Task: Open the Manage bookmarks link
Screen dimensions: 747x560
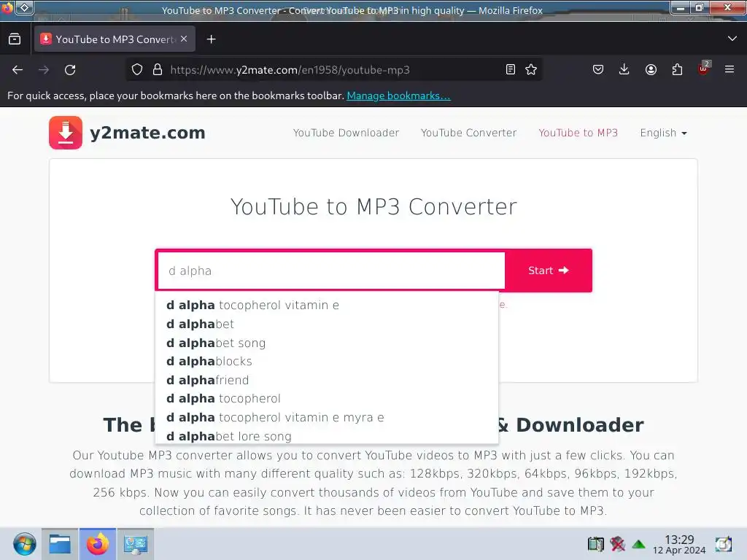Action: pos(398,96)
